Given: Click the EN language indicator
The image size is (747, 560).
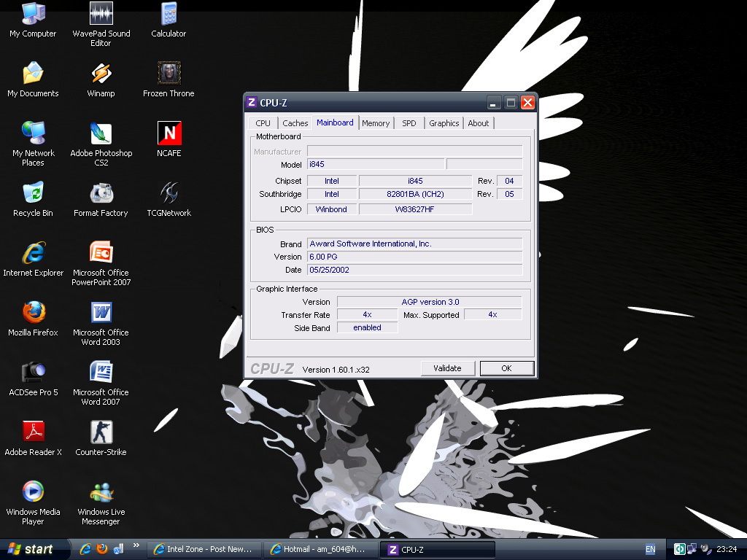Looking at the screenshot, I should pos(650,550).
